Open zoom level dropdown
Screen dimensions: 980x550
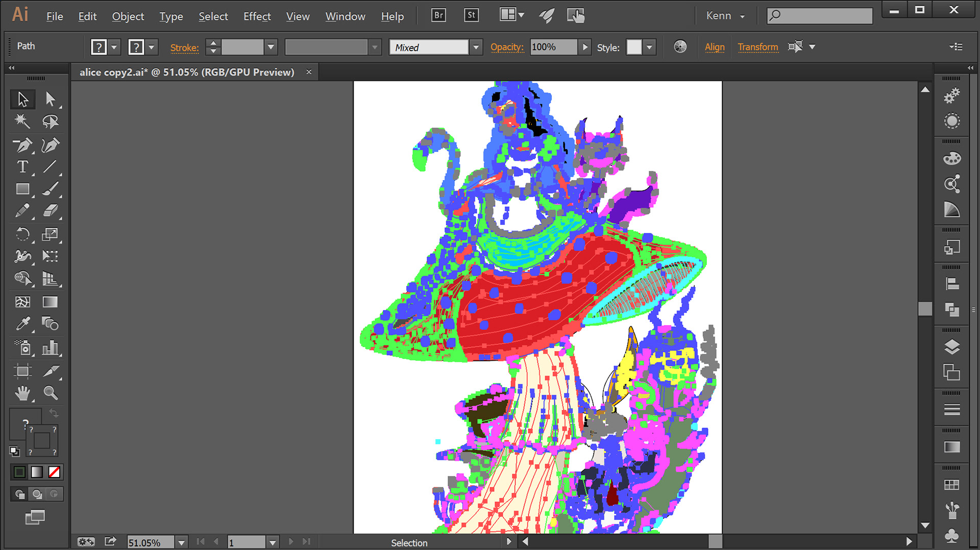point(182,542)
